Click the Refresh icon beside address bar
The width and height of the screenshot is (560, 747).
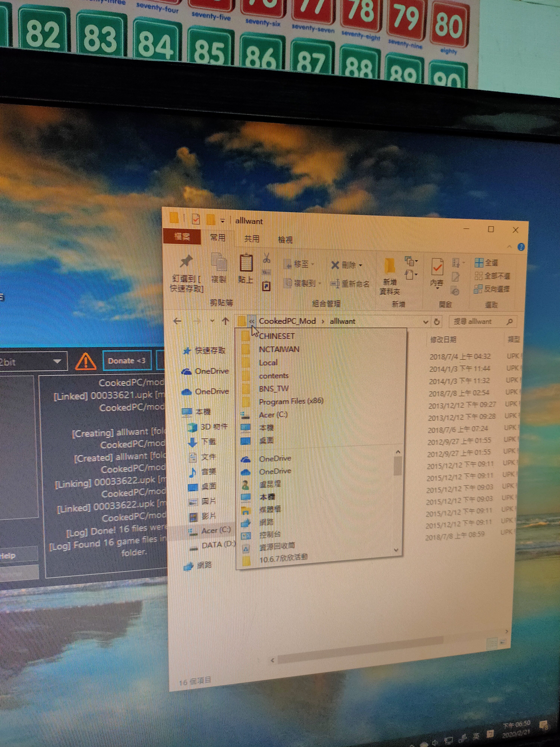(x=437, y=322)
